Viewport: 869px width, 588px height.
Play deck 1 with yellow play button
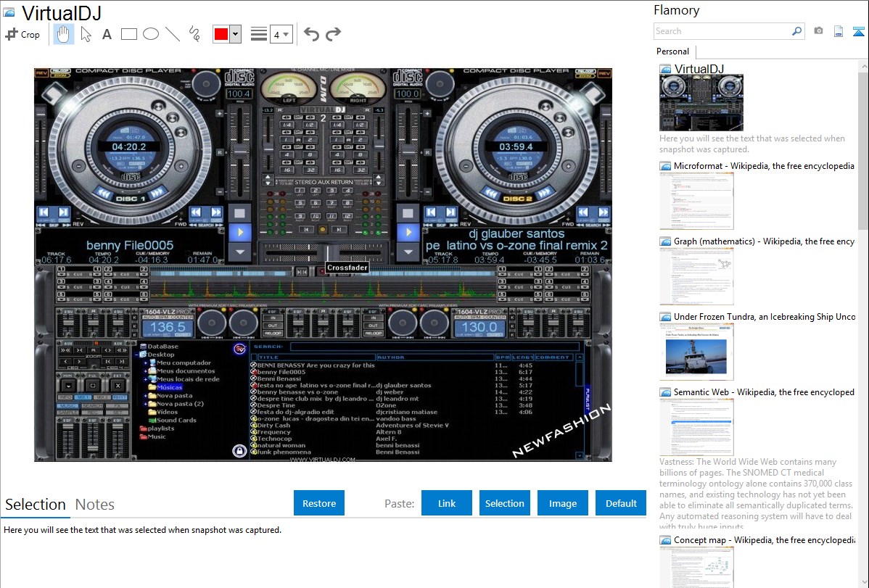(240, 232)
